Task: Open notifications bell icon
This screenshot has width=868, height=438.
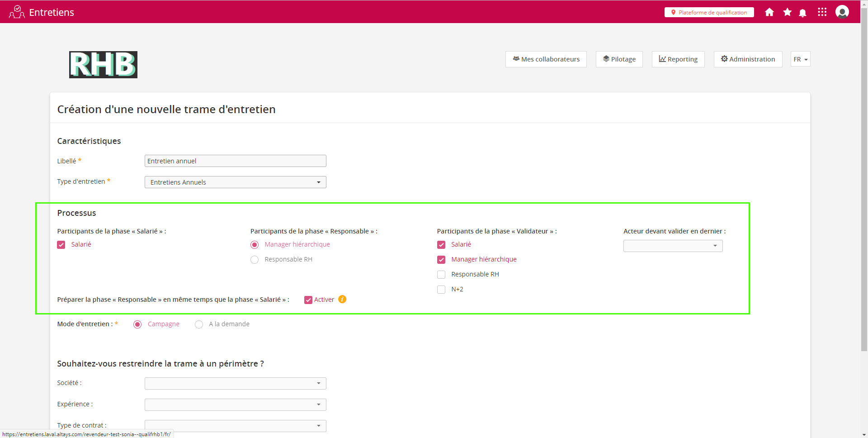Action: click(x=802, y=13)
